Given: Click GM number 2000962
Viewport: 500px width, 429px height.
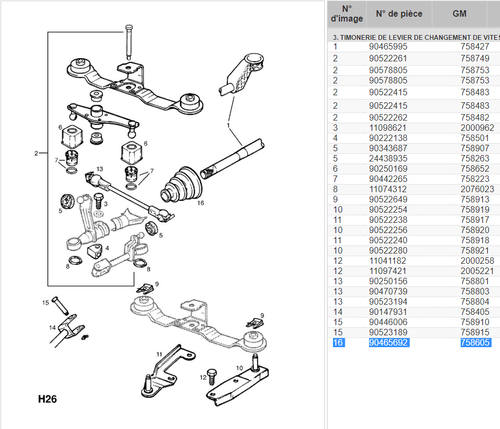Looking at the screenshot, I should [477, 128].
